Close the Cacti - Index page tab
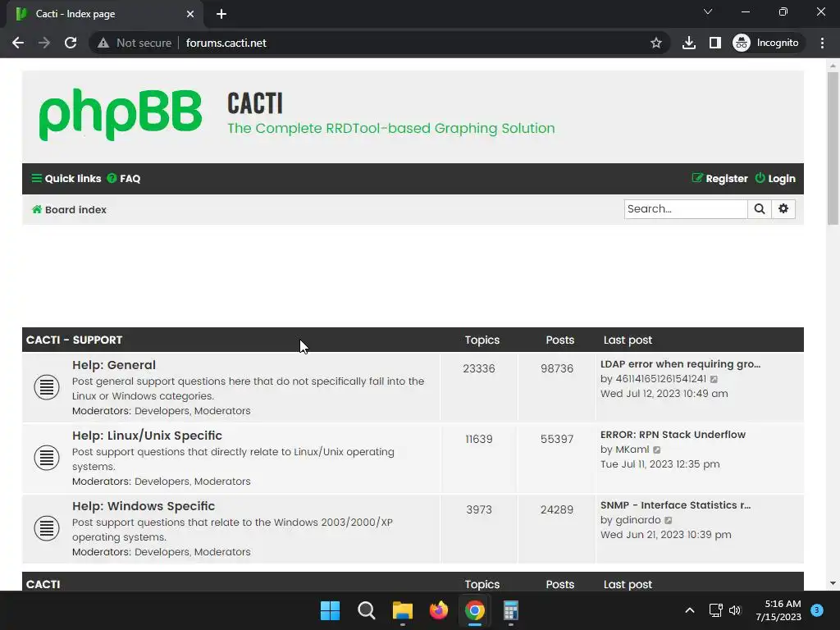The image size is (840, 630). (x=190, y=14)
